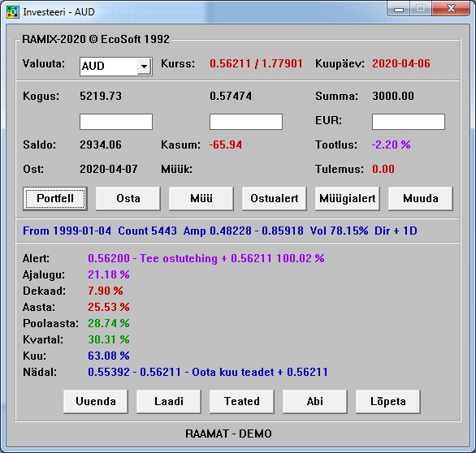Image resolution: width=476 pixels, height=453 pixels.
Task: Focus the input field under 0.57474 rate
Action: tap(246, 122)
